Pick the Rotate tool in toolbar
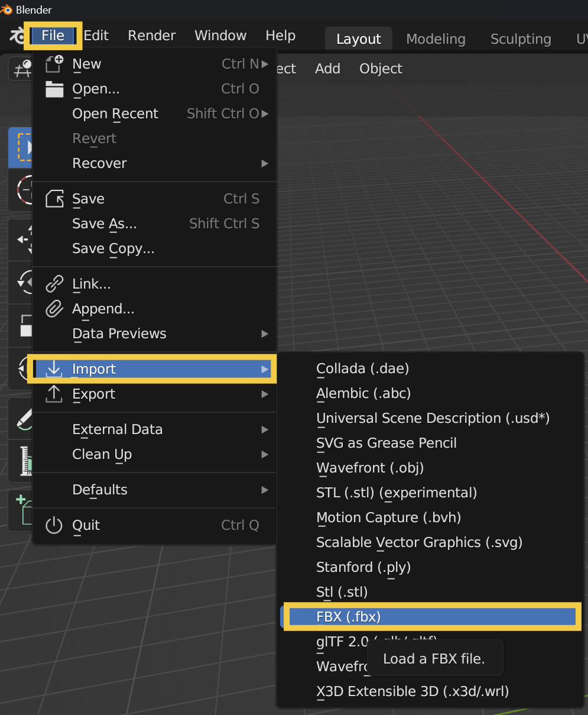This screenshot has height=715, width=588. [21, 283]
